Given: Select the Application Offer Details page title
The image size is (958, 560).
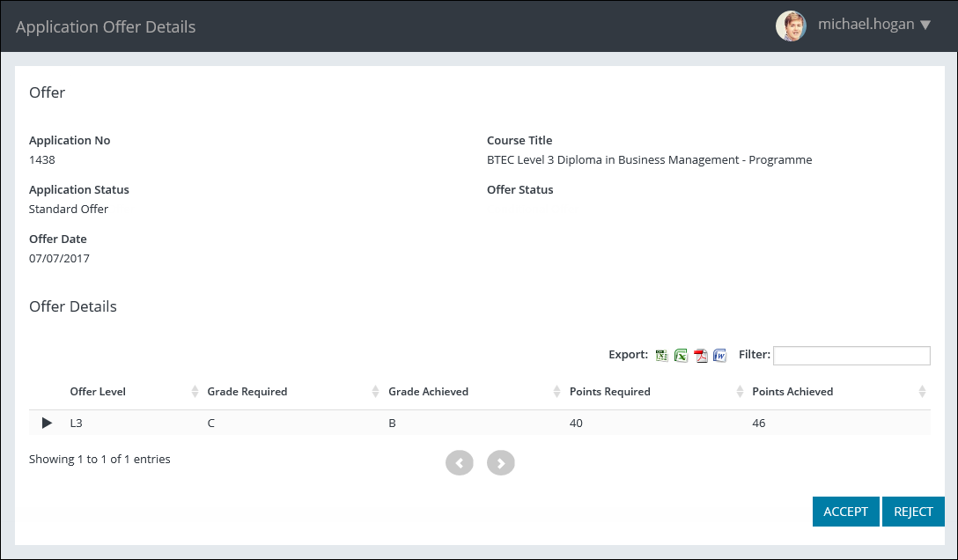Looking at the screenshot, I should (106, 26).
